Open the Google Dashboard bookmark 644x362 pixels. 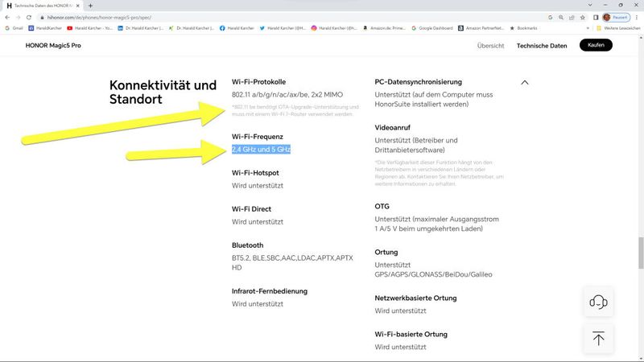[431, 28]
